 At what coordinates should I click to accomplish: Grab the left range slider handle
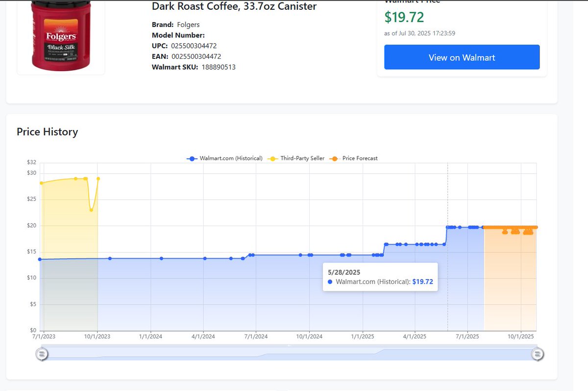click(42, 354)
